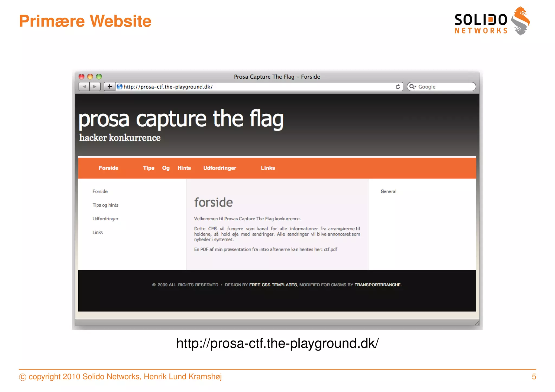Click the copyright 2010 Solido Networks footer

(x=120, y=377)
